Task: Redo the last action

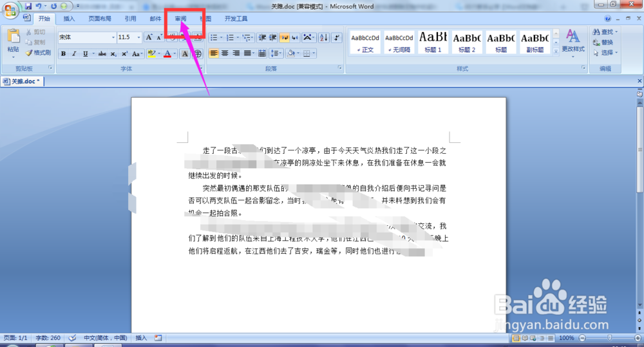Action: (54, 6)
